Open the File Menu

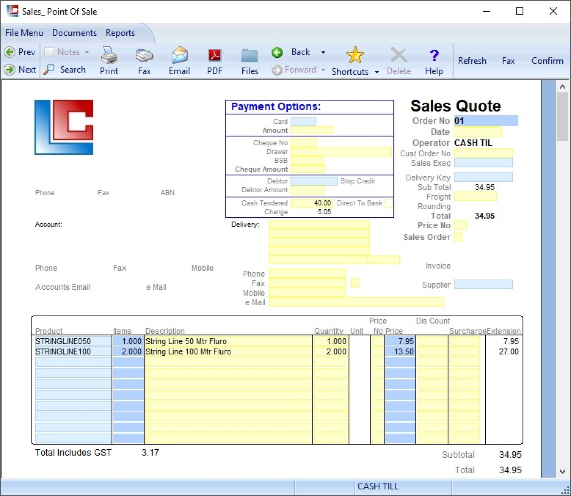point(24,33)
